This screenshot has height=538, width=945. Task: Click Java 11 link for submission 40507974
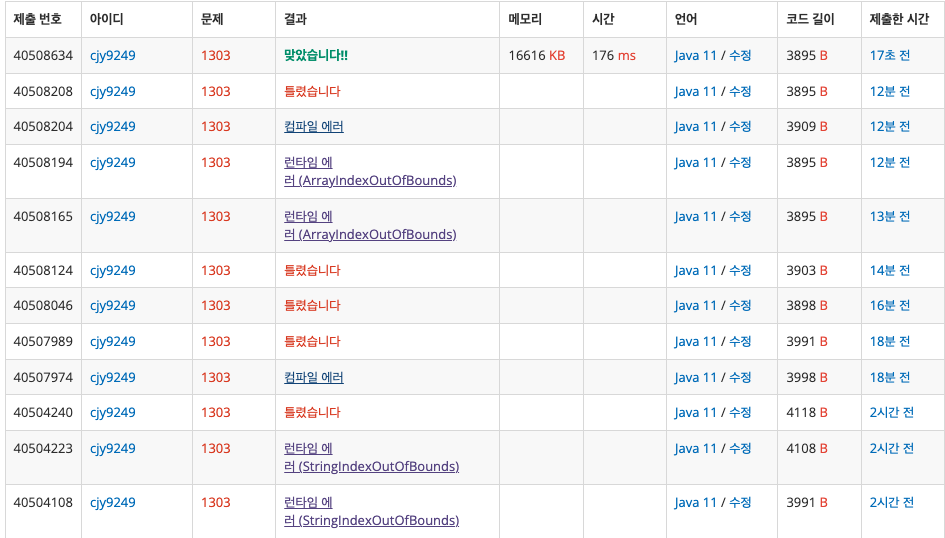[x=695, y=377]
